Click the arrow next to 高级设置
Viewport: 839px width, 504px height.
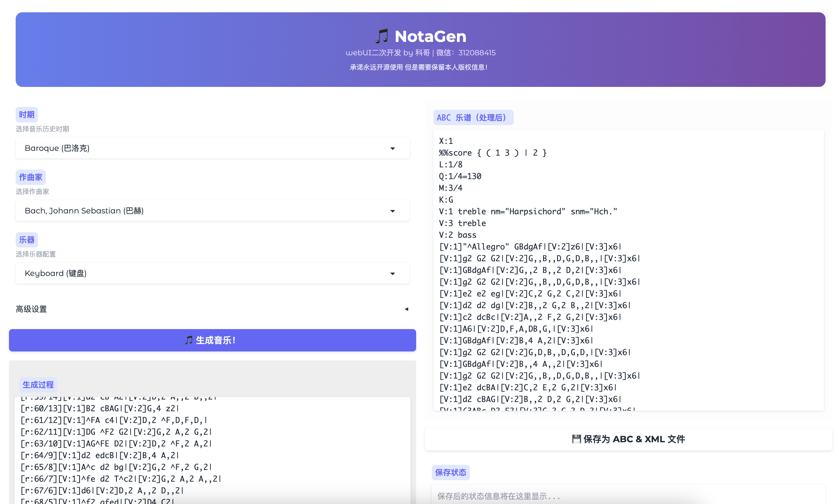click(x=406, y=309)
